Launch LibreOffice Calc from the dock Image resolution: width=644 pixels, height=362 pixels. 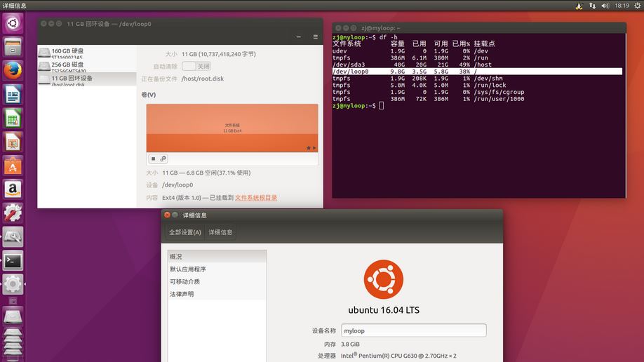pyautogui.click(x=13, y=118)
